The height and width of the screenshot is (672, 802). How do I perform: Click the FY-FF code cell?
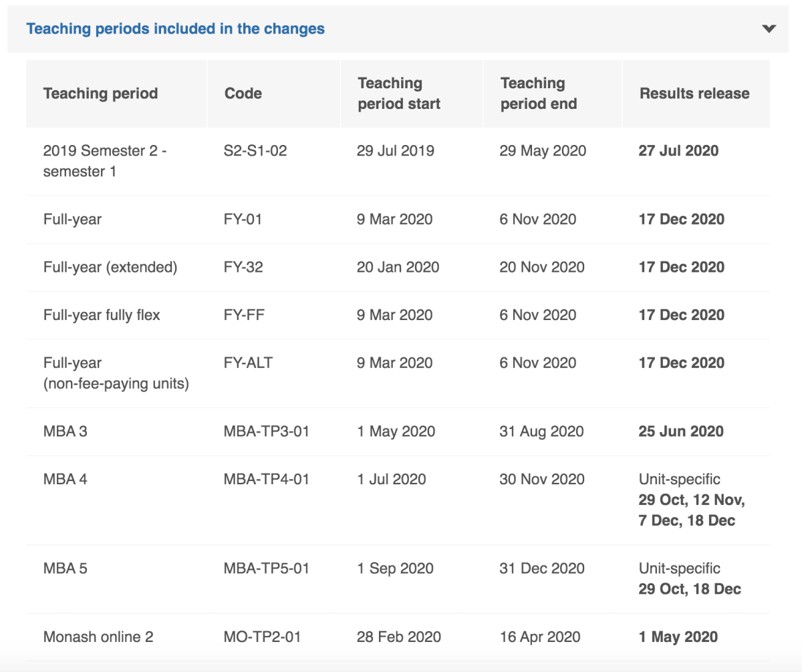(x=244, y=315)
